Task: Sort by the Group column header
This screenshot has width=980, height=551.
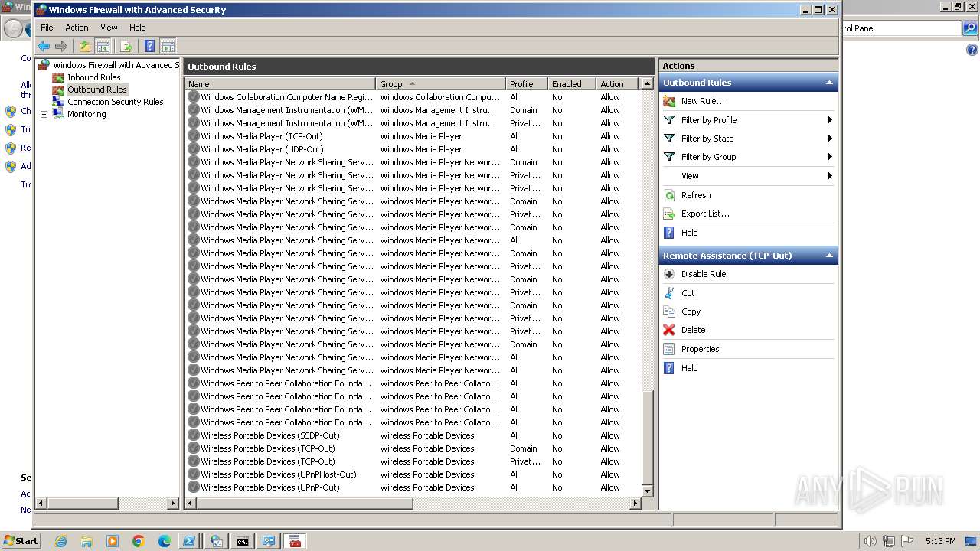Action: tap(440, 84)
